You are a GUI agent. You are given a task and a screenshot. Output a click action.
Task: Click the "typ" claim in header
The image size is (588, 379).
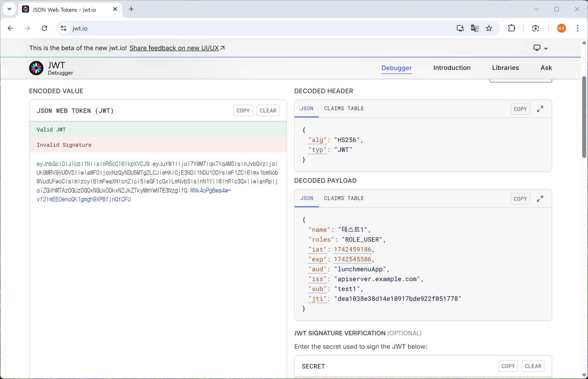click(x=317, y=150)
